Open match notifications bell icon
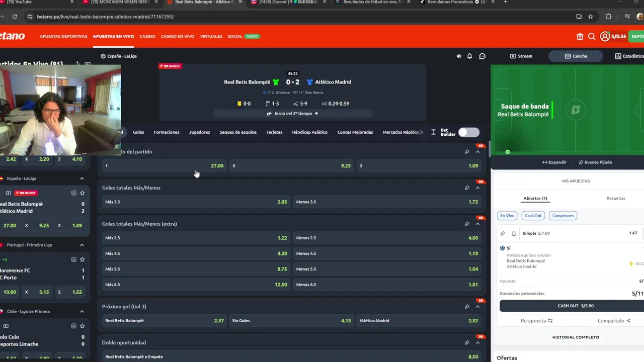This screenshot has height=362, width=644. point(469,56)
